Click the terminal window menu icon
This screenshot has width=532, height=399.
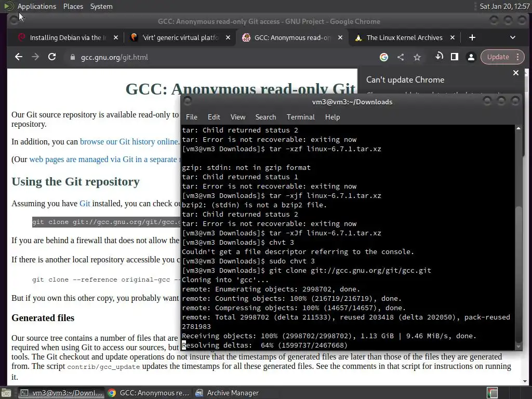188,101
